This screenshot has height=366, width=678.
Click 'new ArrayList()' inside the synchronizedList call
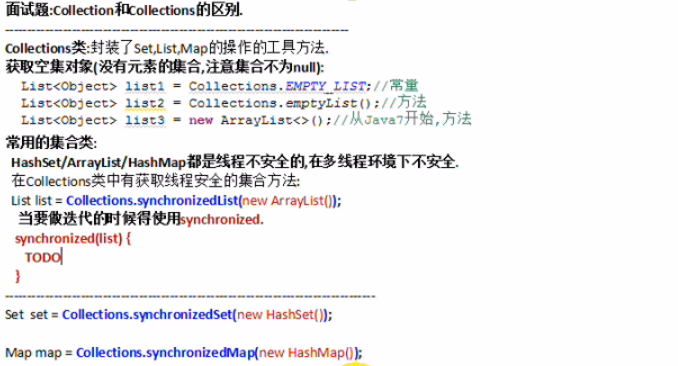[x=287, y=201]
